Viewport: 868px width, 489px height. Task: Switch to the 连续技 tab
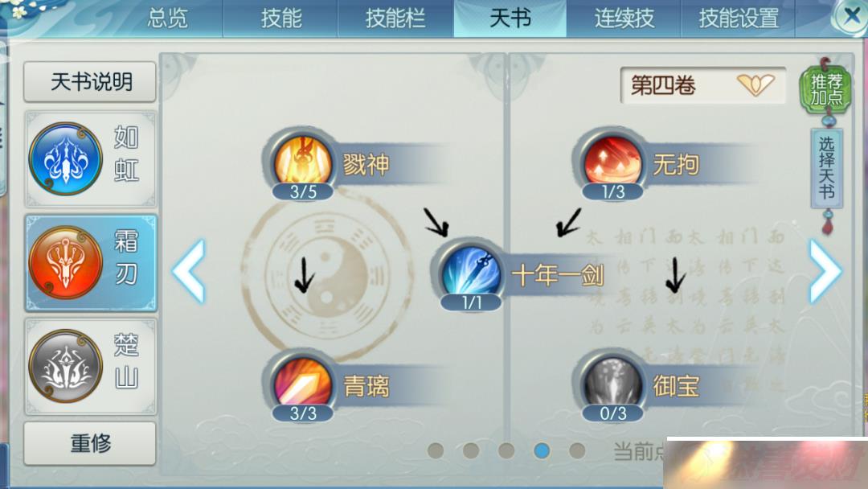[x=624, y=18]
